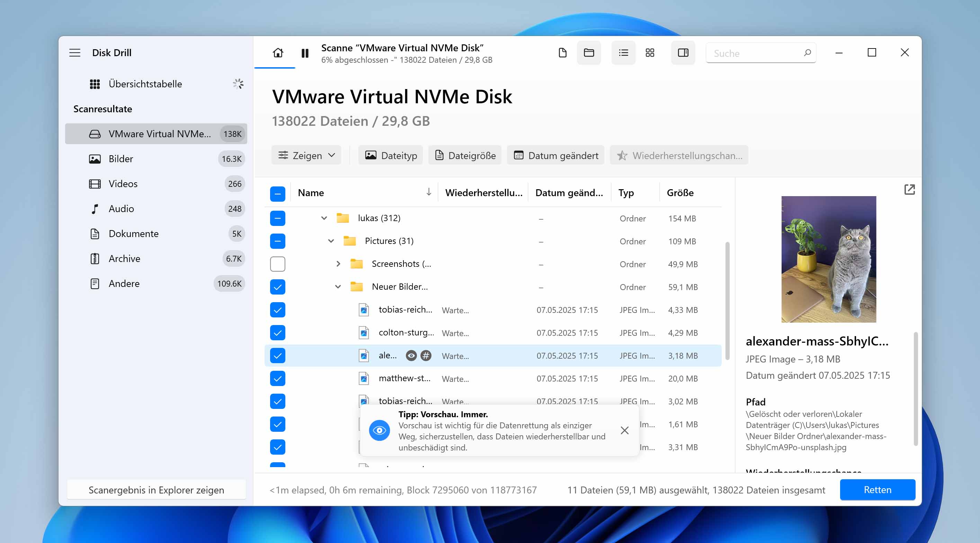
Task: Uncheck the matthew-st... file checkbox
Action: [x=277, y=378]
